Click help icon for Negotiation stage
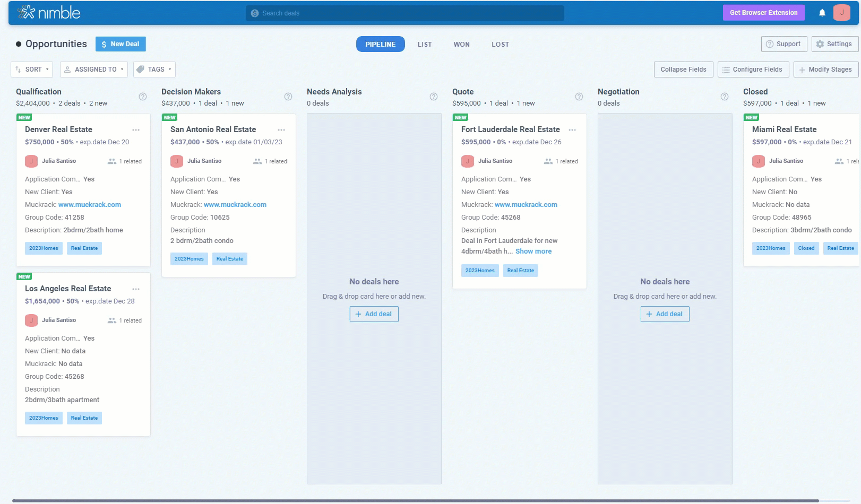Screen dimensions: 861x504 (725, 97)
